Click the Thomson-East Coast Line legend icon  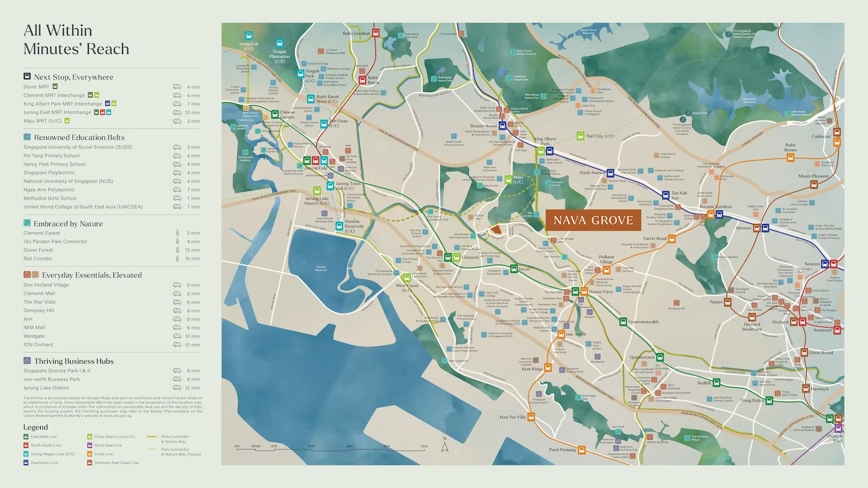(90, 463)
